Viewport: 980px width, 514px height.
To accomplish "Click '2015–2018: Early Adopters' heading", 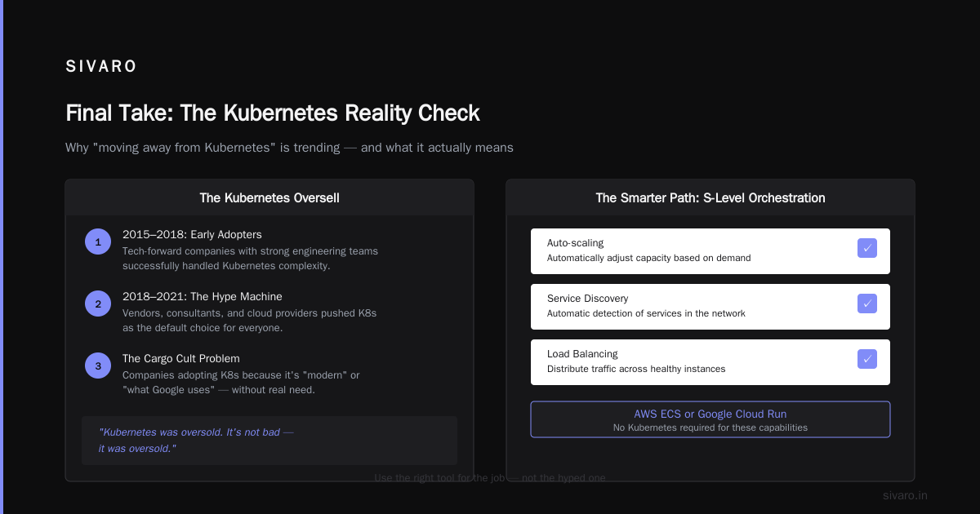I will pos(192,234).
